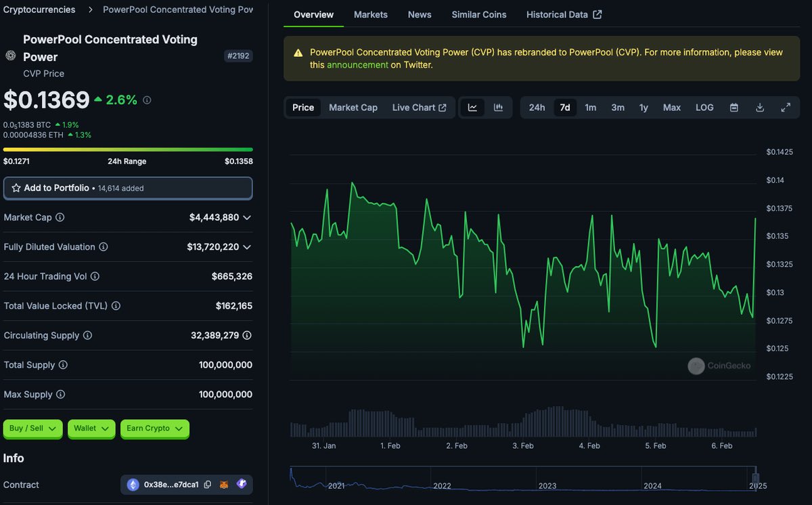Click the yellow warning triangle icon

(x=298, y=53)
